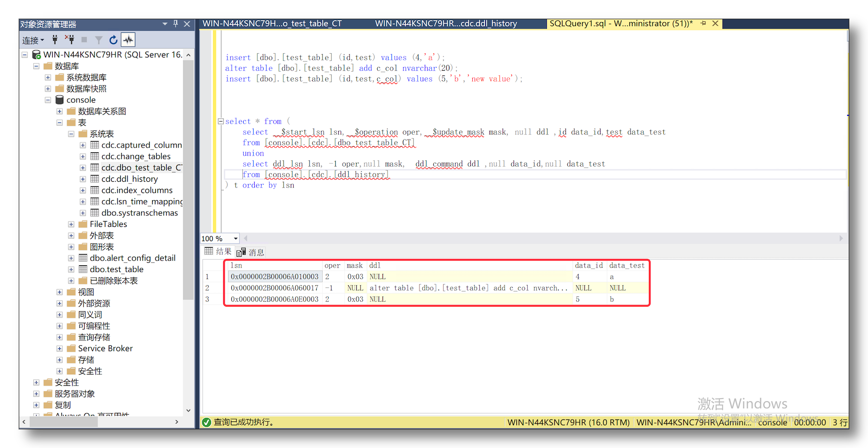Screen dimensions: 868x448
Task: Toggle the Activity Monitor pulse icon
Action: pos(128,40)
